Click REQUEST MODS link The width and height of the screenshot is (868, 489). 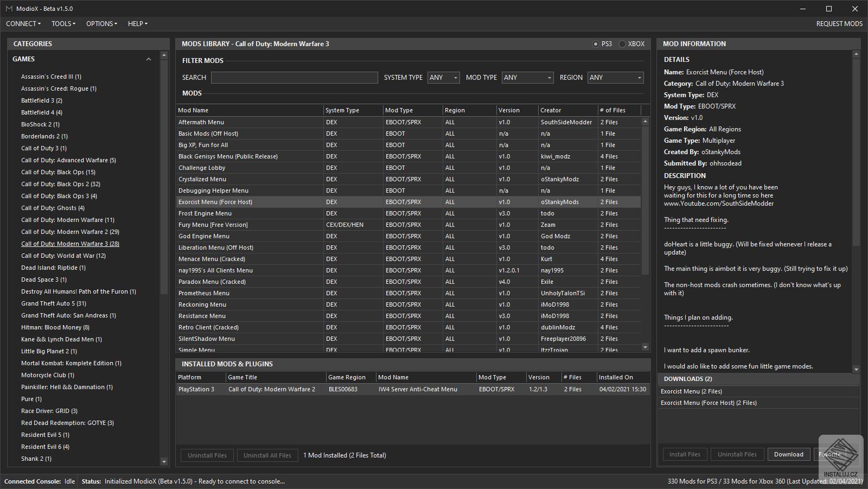[x=839, y=24]
